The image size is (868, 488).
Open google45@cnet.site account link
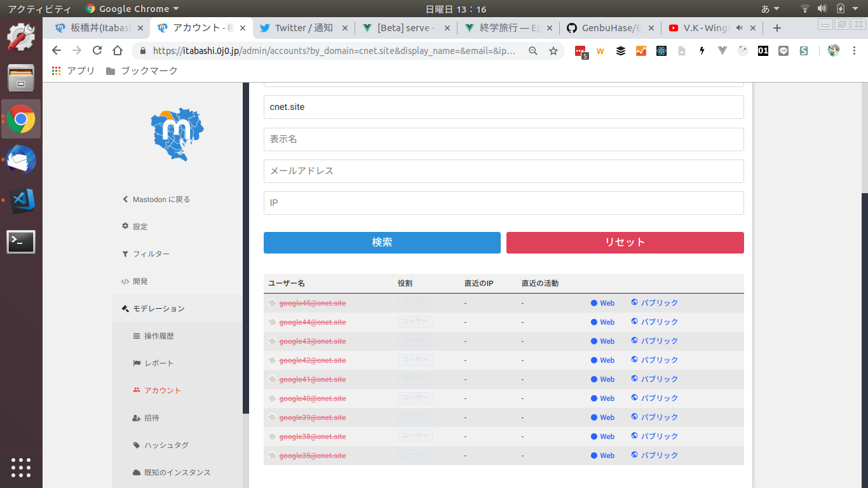pyautogui.click(x=312, y=303)
